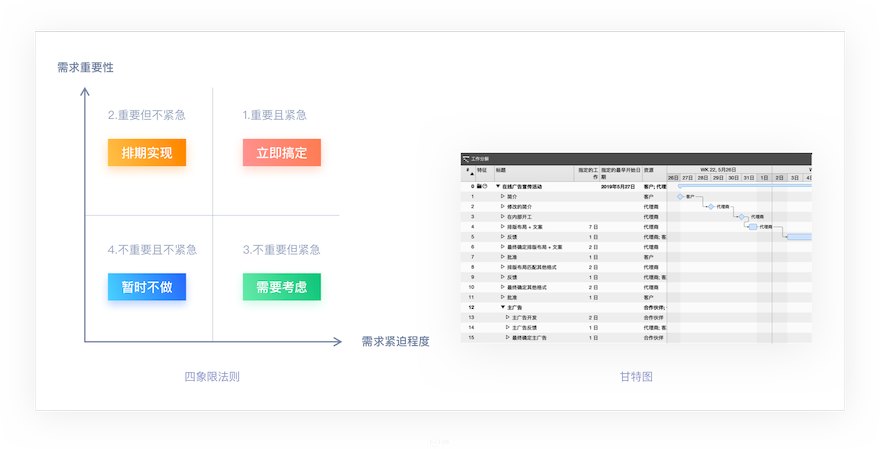Click the 需要考虑 green button

[x=282, y=287]
